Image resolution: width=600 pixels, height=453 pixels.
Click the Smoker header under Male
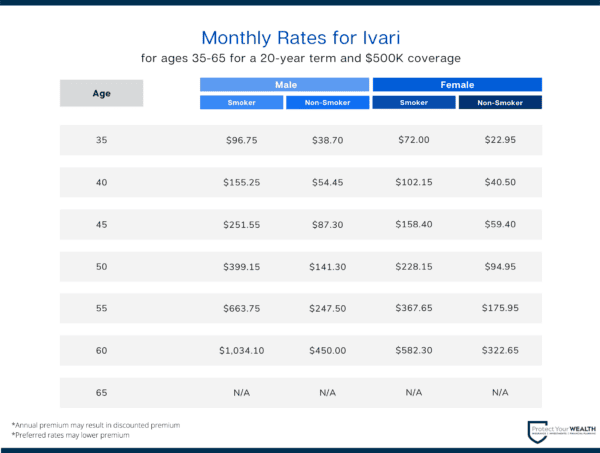coord(241,102)
